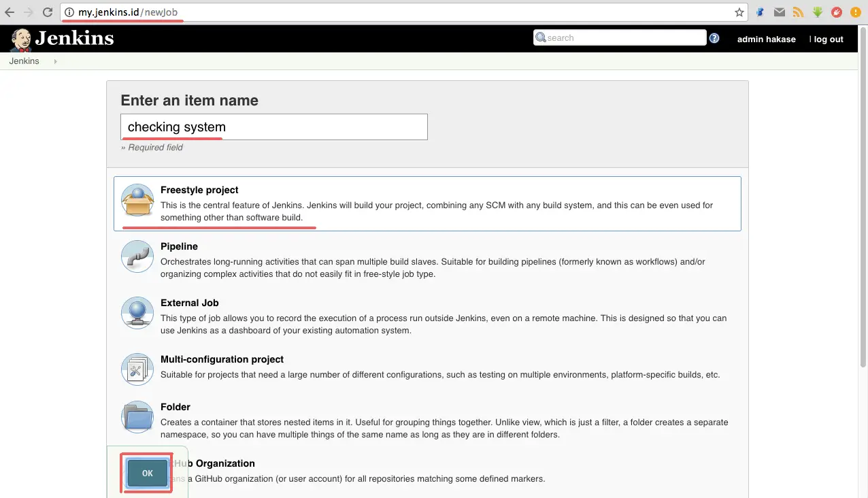The height and width of the screenshot is (498, 868).
Task: Click the browser back arrow
Action: tap(10, 12)
